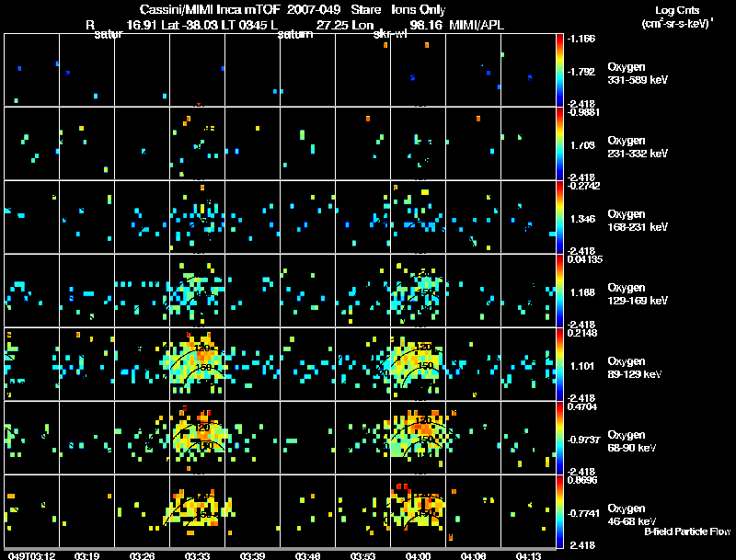
Task: Click the 'Log Cnts' color scale heading
Action: (677, 10)
